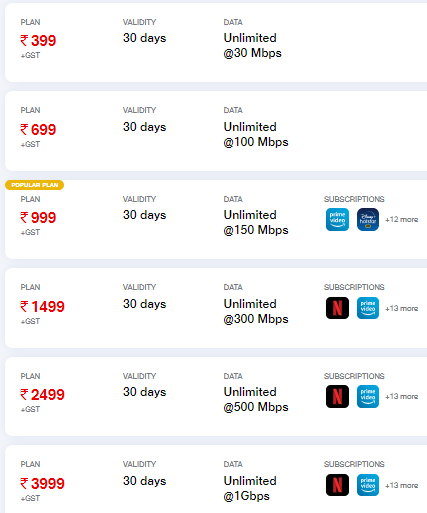Click Netflix icon in ₹1499 plan
Image resolution: width=427 pixels, height=513 pixels.
click(x=337, y=308)
